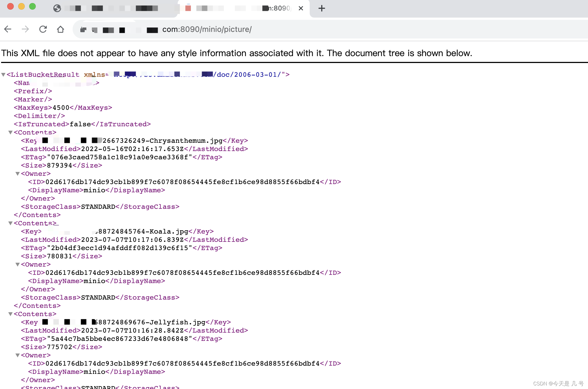Click Size value 879394

[60, 165]
